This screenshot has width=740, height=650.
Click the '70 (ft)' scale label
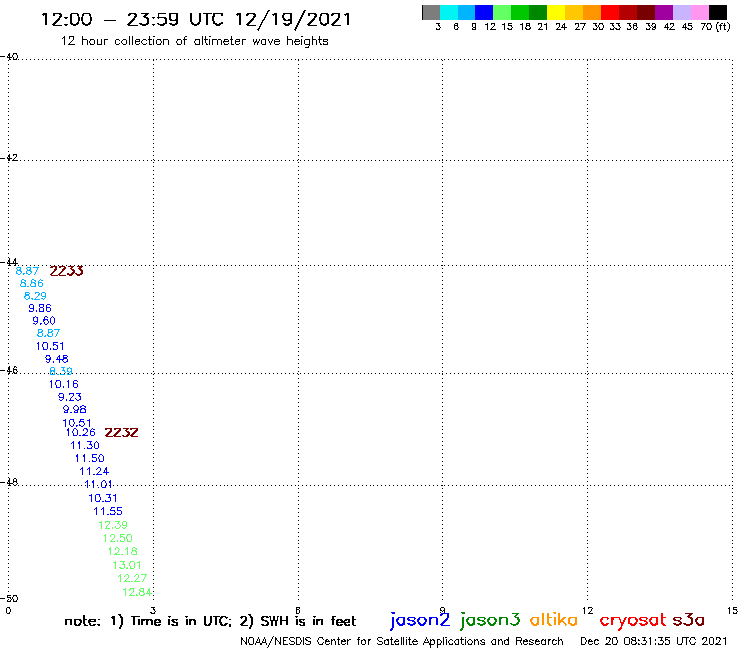point(715,27)
